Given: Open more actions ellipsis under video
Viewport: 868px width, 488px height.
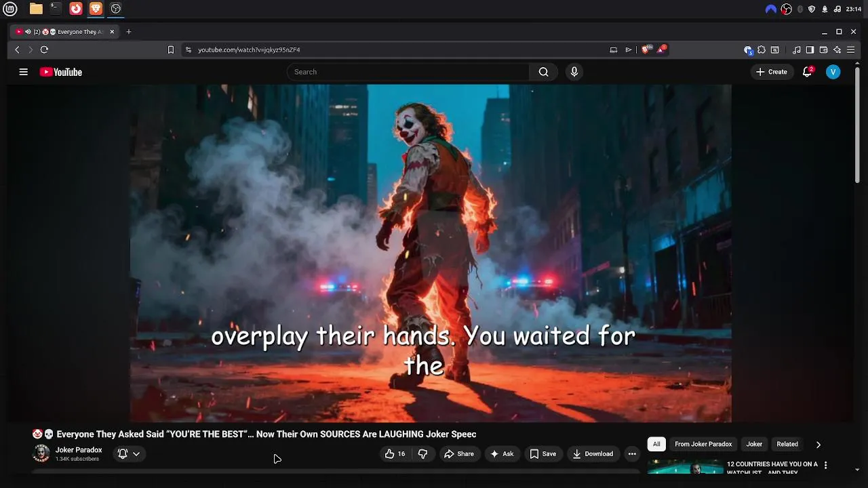Looking at the screenshot, I should pyautogui.click(x=632, y=454).
